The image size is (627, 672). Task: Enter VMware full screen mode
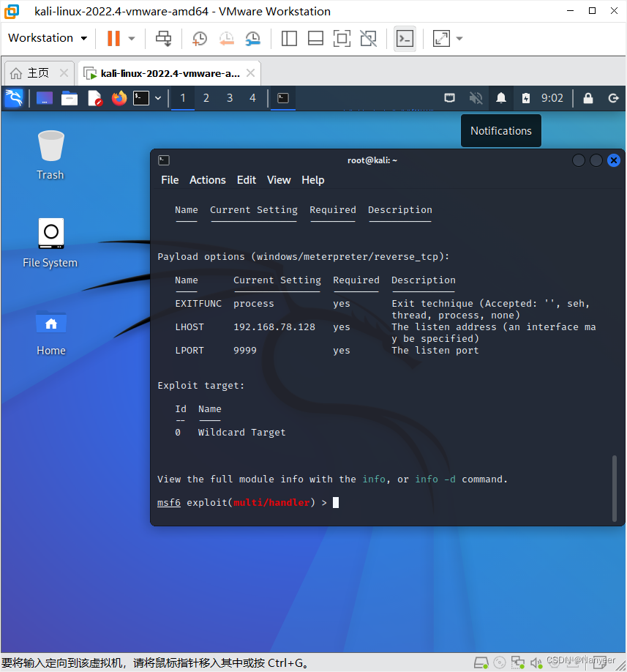(x=342, y=38)
